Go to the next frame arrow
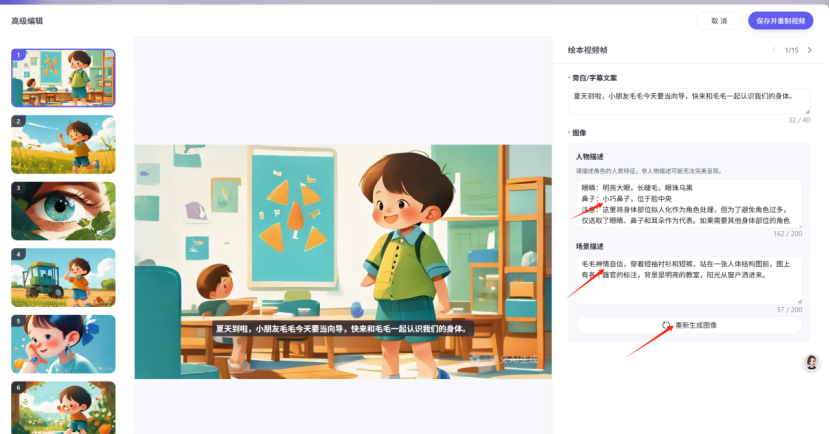Viewport: 830px width, 434px height. point(809,50)
